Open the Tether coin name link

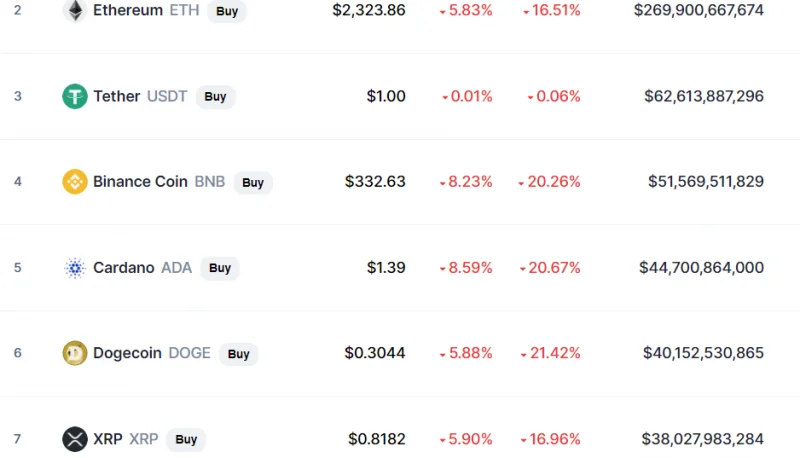click(x=116, y=96)
